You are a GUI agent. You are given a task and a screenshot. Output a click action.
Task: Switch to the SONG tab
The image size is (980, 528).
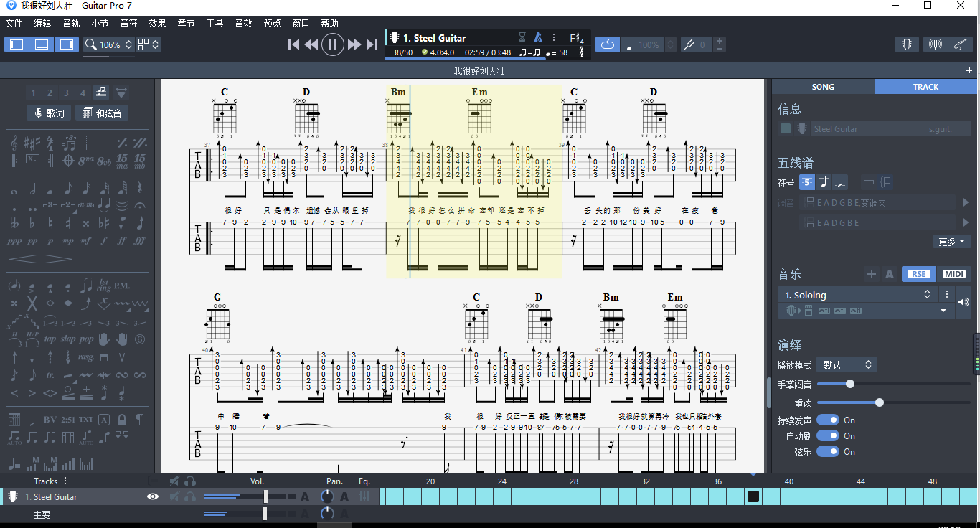click(x=823, y=87)
